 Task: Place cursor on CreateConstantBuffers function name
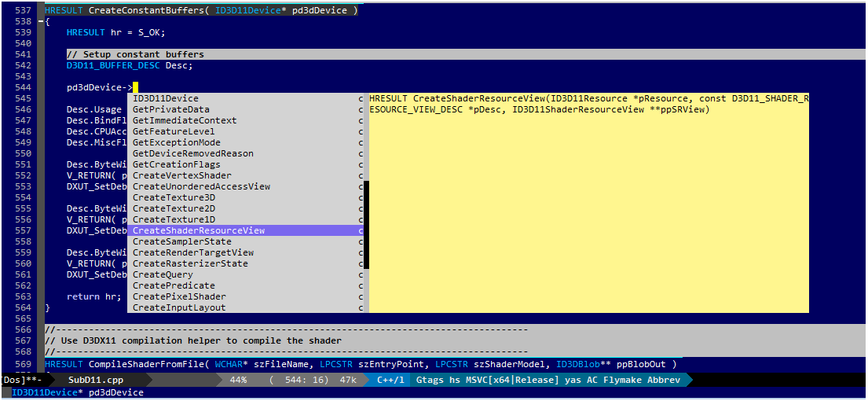click(x=146, y=10)
